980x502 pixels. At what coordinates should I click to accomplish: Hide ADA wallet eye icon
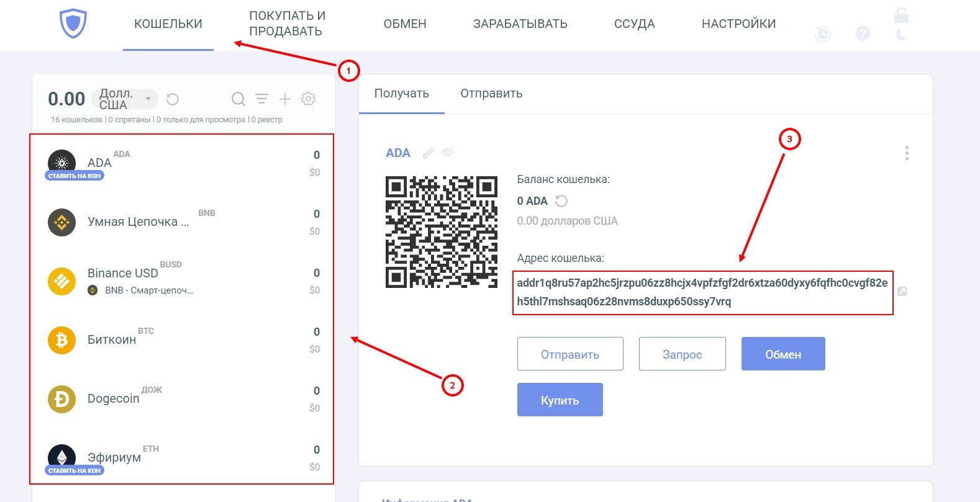point(448,153)
